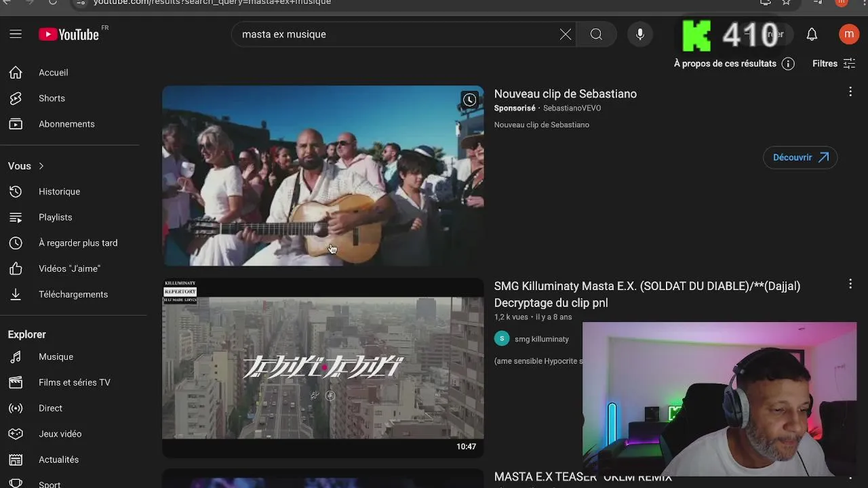
Task: Open the account avatar menu
Action: coord(849,35)
